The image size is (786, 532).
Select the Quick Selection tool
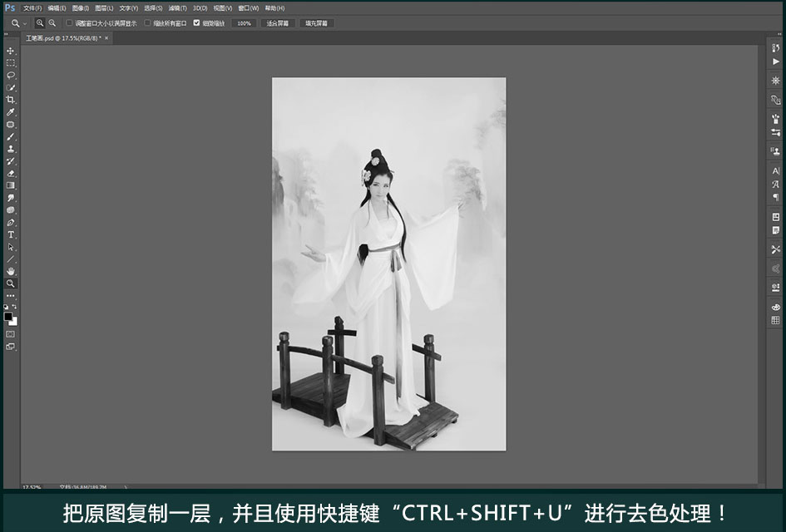tap(11, 87)
